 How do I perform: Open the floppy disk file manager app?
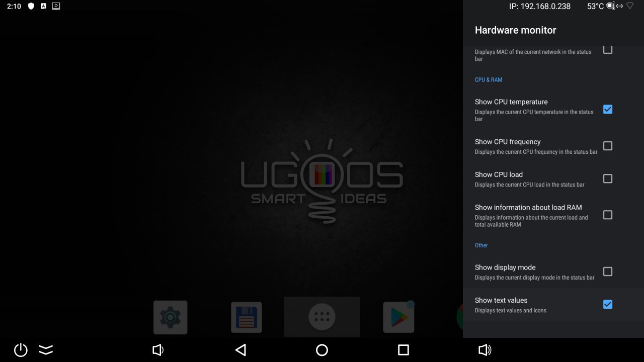coord(247,317)
